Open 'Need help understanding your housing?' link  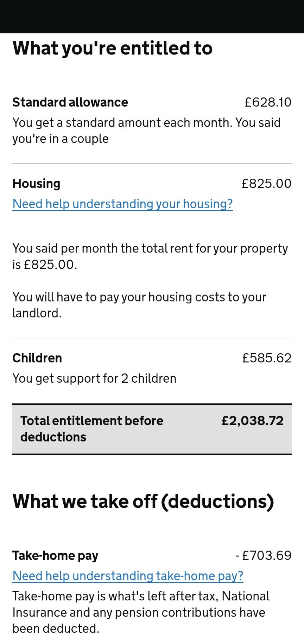click(122, 204)
